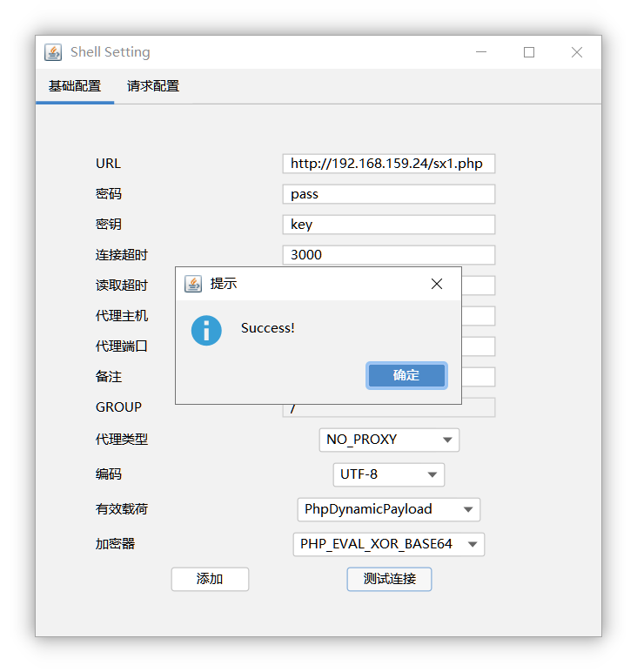Click the URL input field
637x672 pixels.
pyautogui.click(x=389, y=164)
